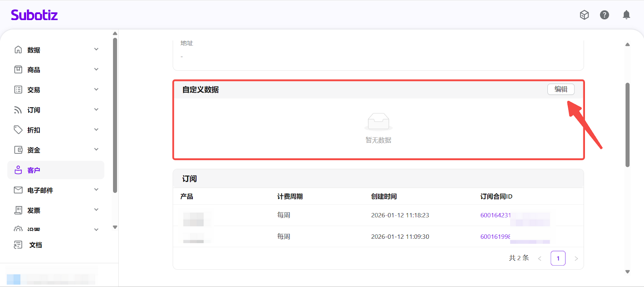This screenshot has width=644, height=287.
Task: Open 文档 in the sidebar
Action: (x=35, y=245)
